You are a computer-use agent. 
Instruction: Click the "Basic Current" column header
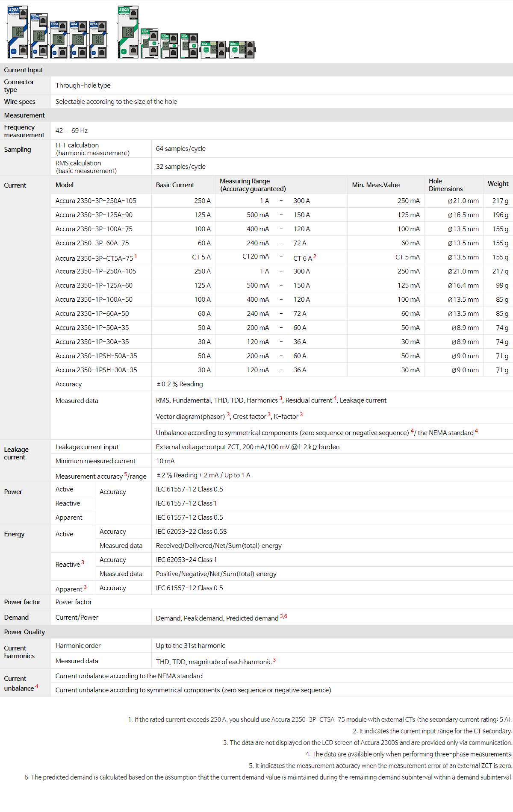coord(175,185)
